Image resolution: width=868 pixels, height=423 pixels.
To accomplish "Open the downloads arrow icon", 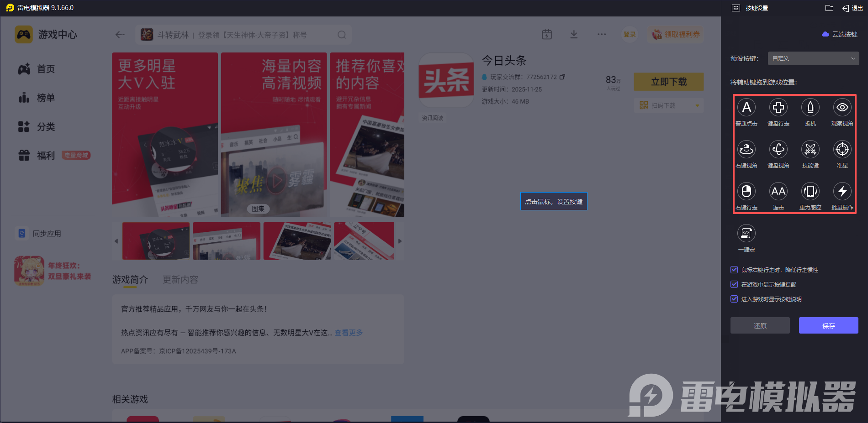I will (574, 34).
